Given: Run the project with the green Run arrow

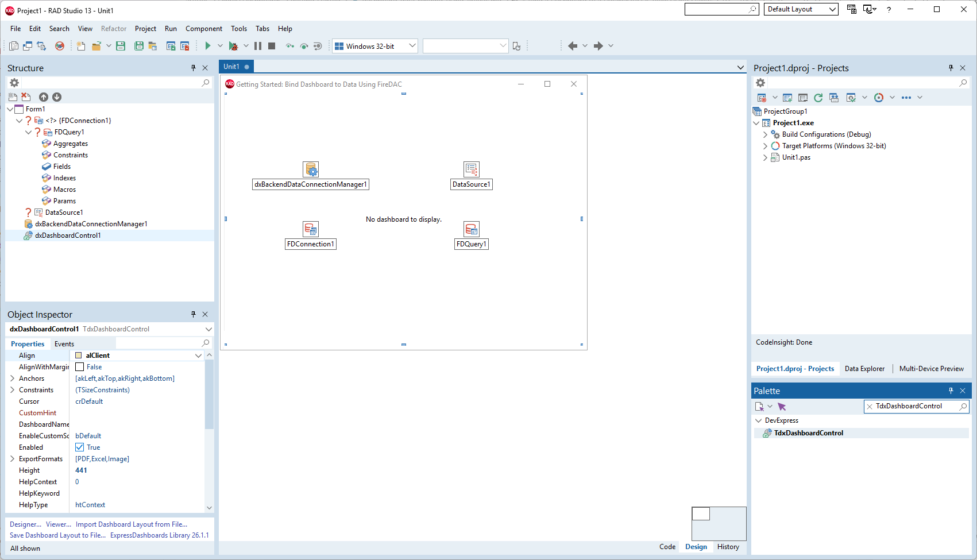Looking at the screenshot, I should point(207,46).
